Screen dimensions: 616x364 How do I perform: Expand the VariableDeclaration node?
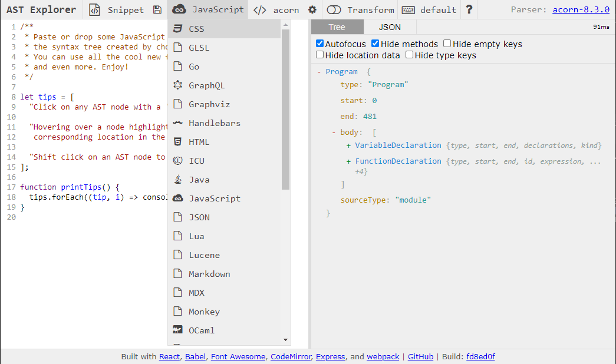coord(348,145)
